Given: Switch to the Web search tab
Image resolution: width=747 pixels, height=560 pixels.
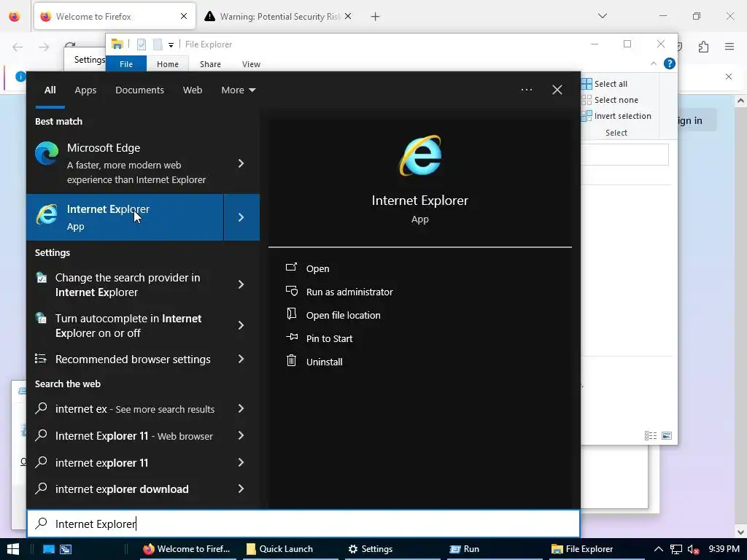Looking at the screenshot, I should [193, 90].
